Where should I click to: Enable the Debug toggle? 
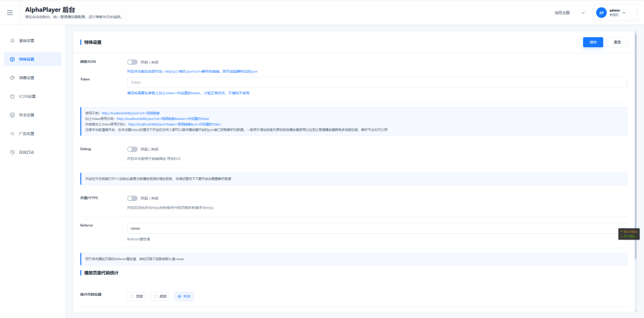pyautogui.click(x=132, y=150)
